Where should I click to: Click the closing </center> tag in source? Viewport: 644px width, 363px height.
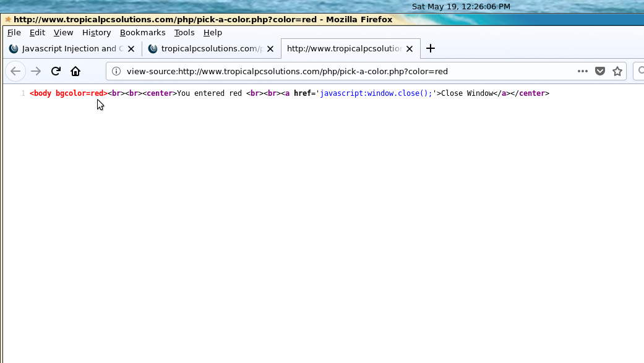click(x=530, y=93)
